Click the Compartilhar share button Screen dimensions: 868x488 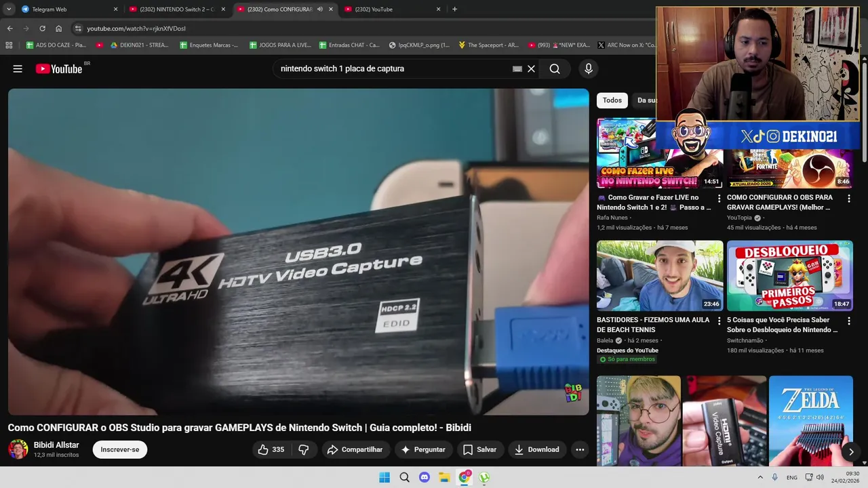coord(355,449)
